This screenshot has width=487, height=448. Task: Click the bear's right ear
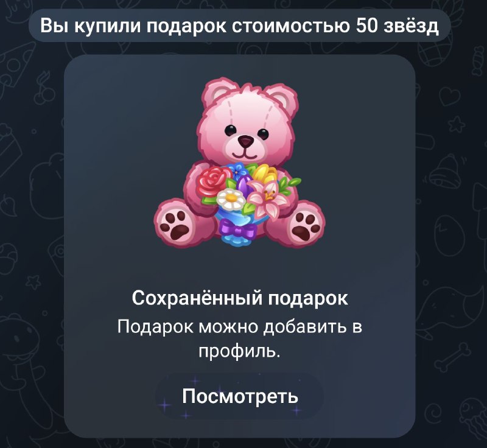click(x=280, y=97)
